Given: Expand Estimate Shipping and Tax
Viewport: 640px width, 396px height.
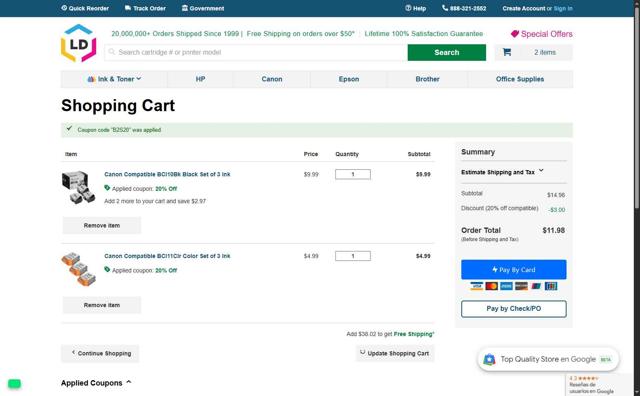Looking at the screenshot, I should (x=502, y=172).
